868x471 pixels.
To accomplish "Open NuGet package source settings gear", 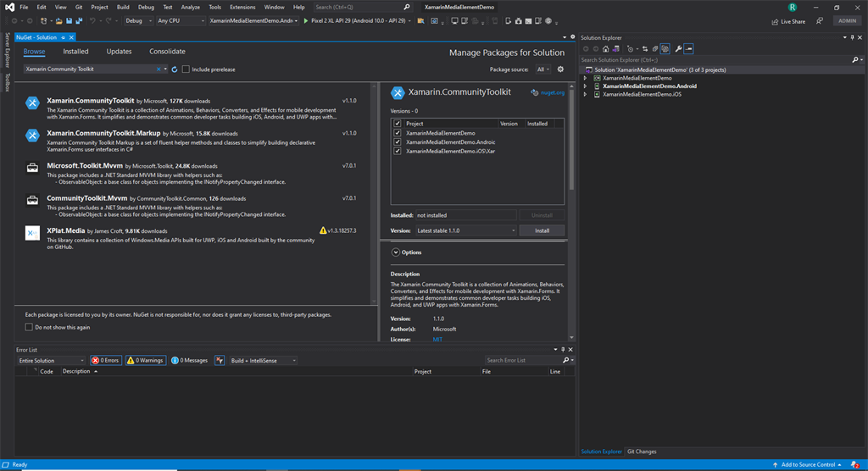I will pos(560,69).
